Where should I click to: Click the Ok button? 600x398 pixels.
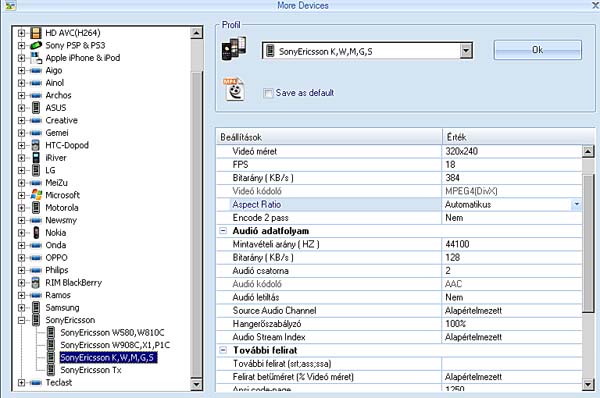pyautogui.click(x=538, y=50)
